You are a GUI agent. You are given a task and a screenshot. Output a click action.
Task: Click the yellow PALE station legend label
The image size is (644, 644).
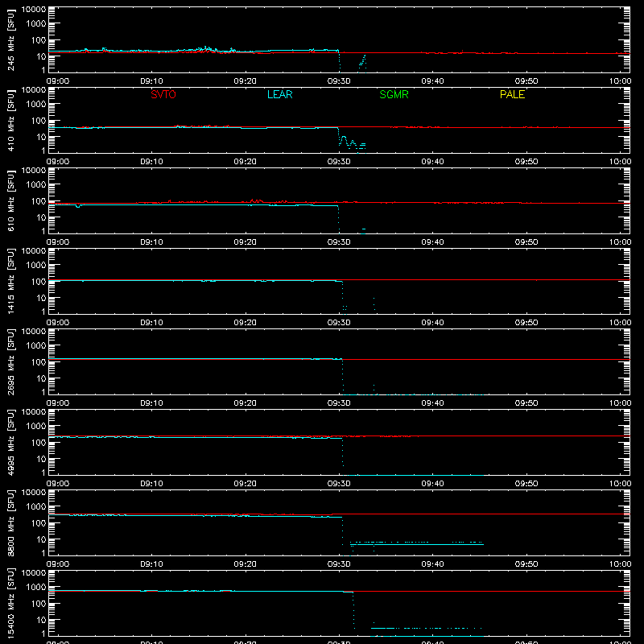click(512, 94)
